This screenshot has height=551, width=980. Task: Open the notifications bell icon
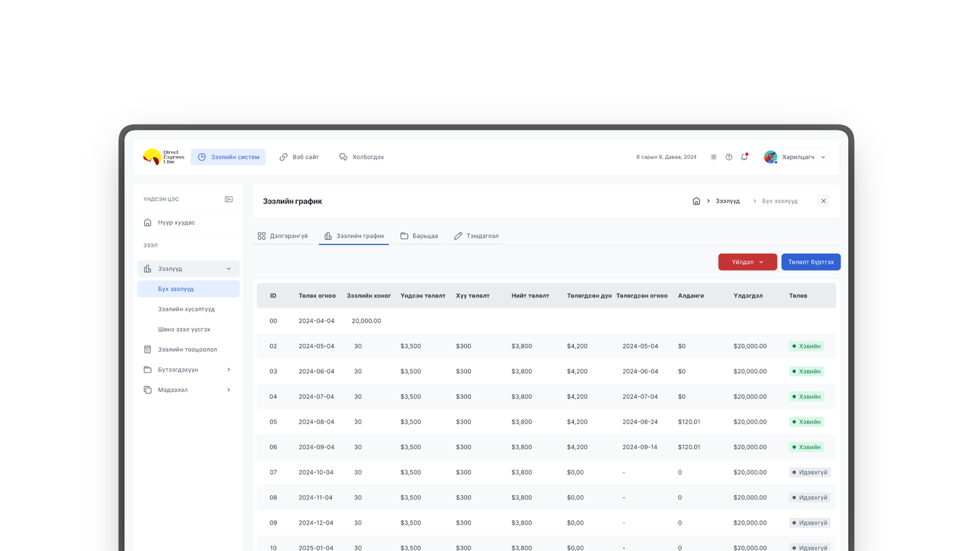[x=744, y=157]
